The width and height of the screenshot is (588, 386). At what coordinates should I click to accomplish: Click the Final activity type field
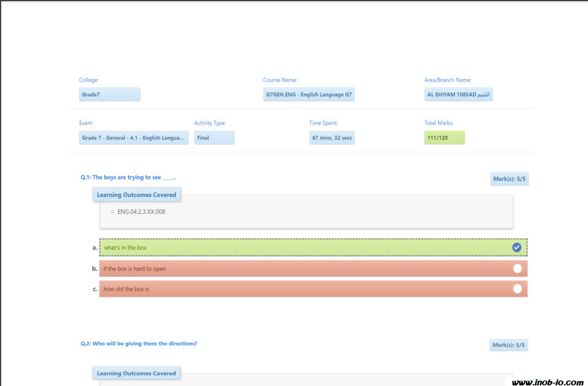coord(214,138)
